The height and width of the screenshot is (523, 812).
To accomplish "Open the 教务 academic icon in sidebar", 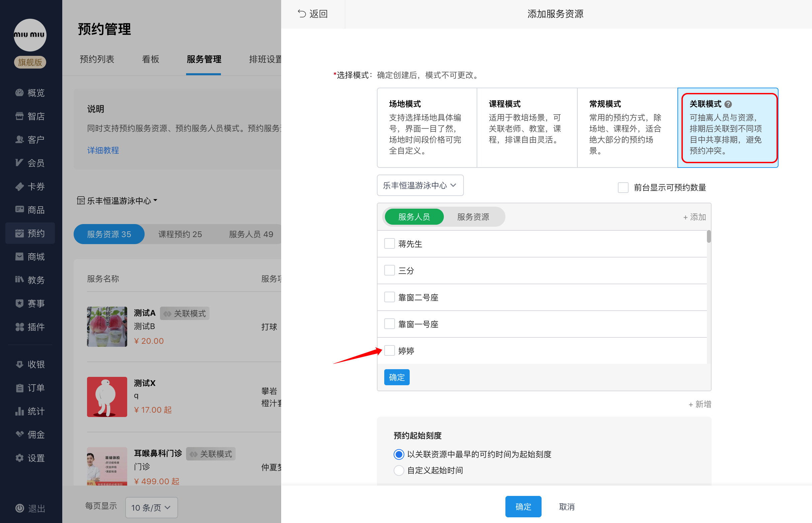I will [x=19, y=280].
